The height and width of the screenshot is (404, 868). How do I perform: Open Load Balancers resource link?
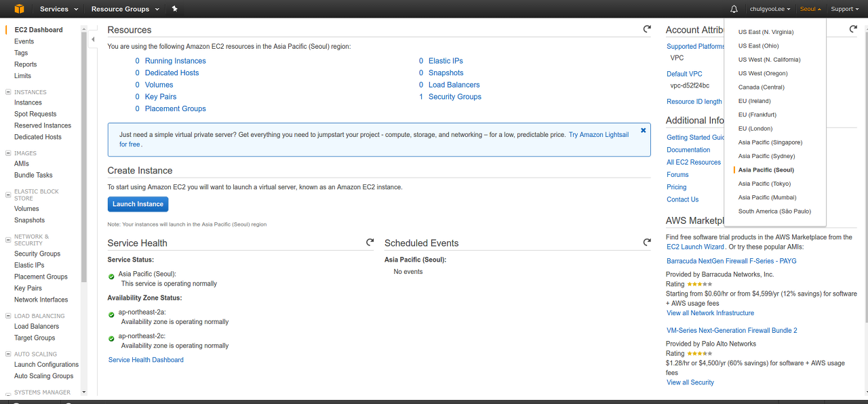(454, 85)
